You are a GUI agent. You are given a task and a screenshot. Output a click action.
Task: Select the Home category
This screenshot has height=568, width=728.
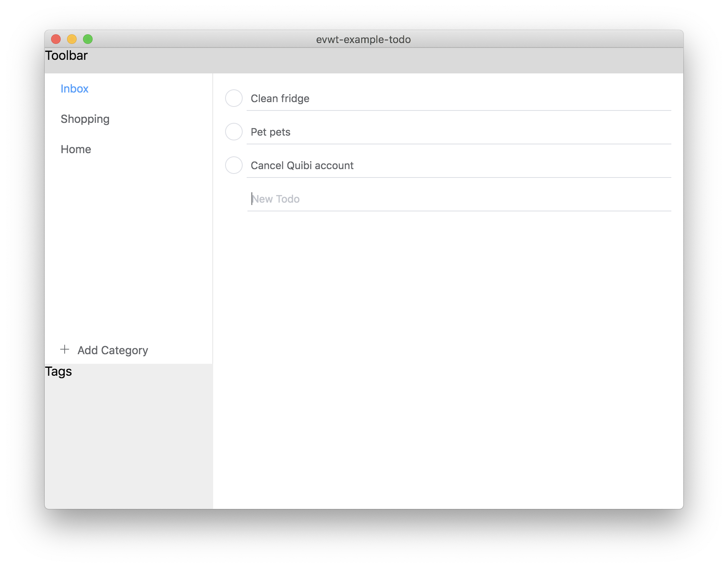click(76, 149)
